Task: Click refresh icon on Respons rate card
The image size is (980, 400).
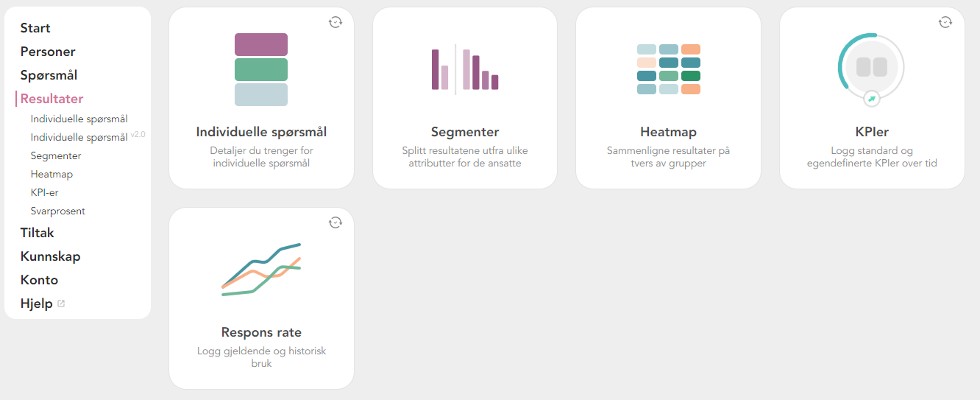Action: 335,222
